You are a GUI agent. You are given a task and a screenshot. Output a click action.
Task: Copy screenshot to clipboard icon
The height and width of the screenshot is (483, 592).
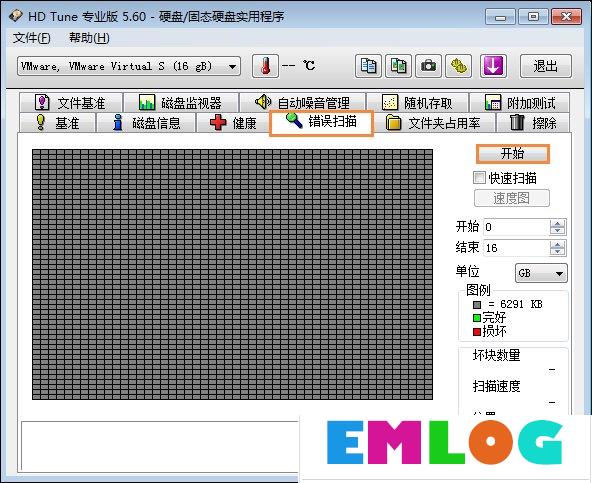point(398,66)
